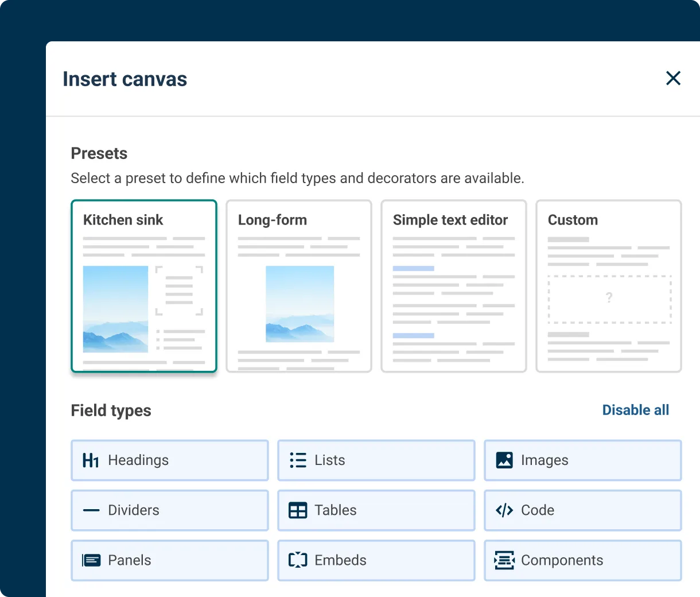Choose the Long-form preset
The width and height of the screenshot is (700, 597).
298,286
